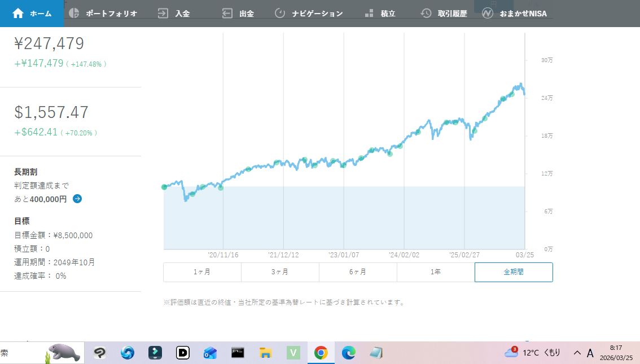
Task: Click the 出金 withdrawal arrow icon
Action: [x=227, y=14]
